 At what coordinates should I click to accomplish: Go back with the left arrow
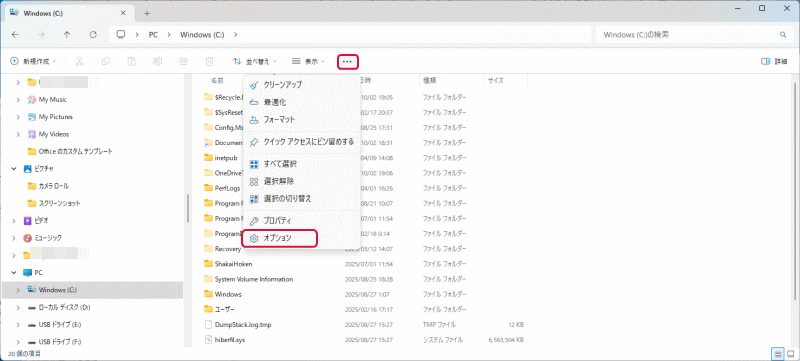click(15, 35)
